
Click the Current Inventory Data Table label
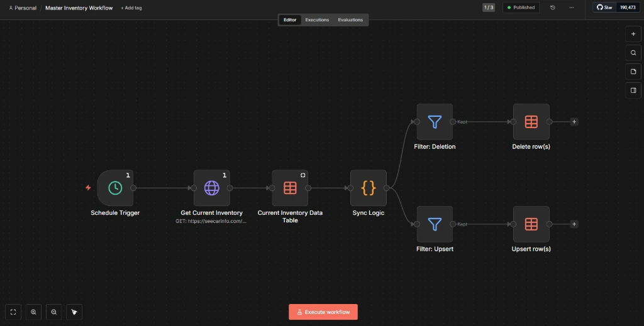point(290,217)
